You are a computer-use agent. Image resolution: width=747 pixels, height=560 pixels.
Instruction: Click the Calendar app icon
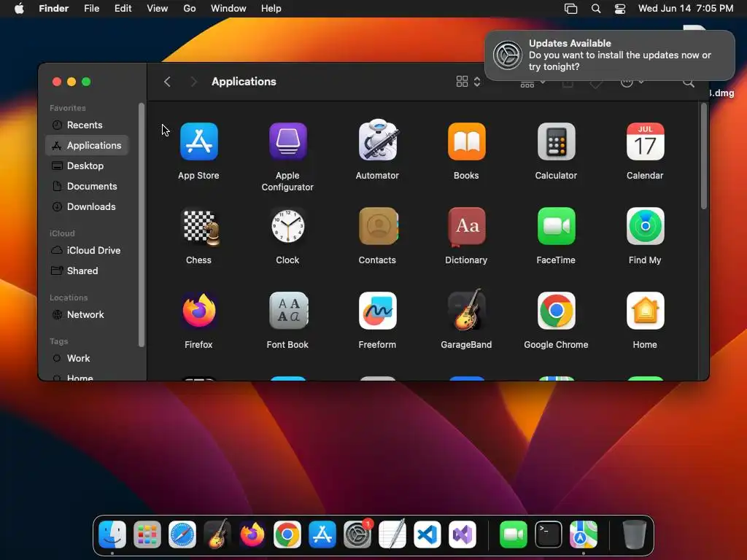(645, 141)
